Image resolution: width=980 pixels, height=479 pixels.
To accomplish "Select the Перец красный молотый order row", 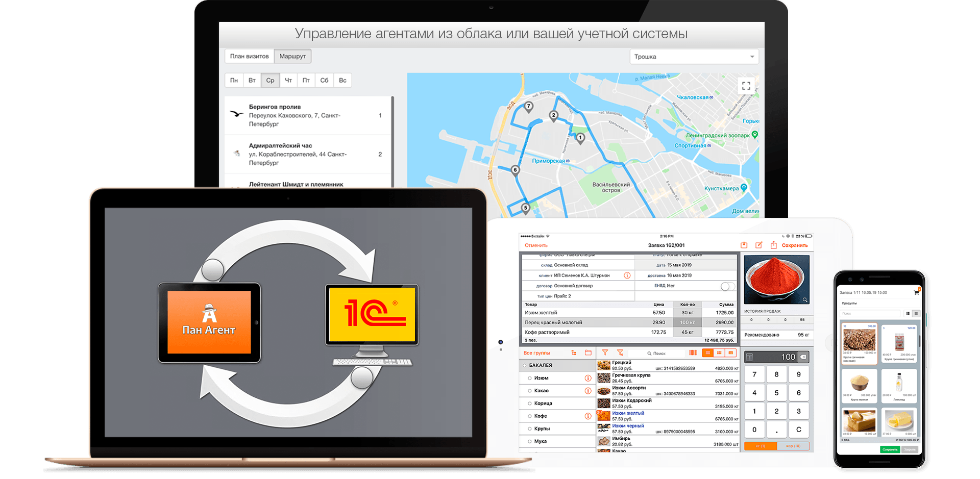I will click(629, 322).
